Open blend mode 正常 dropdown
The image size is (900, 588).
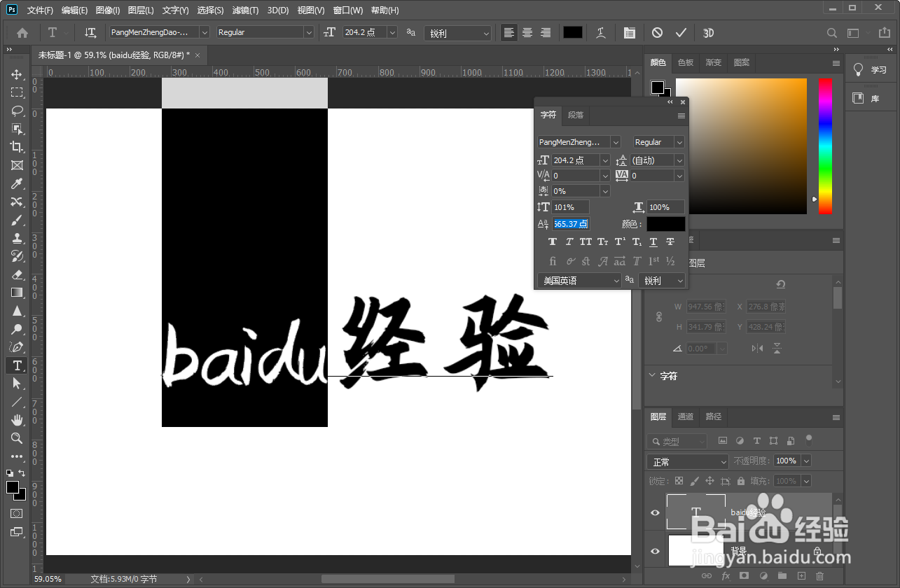click(688, 462)
